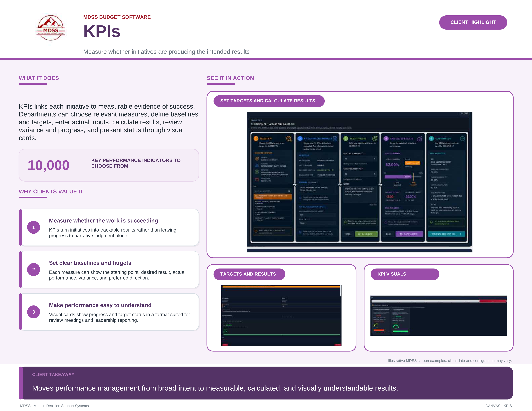
Task: Select Training Completion Rate KPI
Action: coord(273,208)
